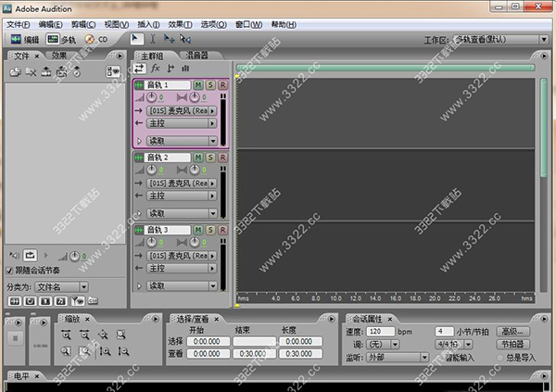Screen dimensions: 556x392
Task: Open the 工作区 workspace dropdown
Action: click(499, 40)
